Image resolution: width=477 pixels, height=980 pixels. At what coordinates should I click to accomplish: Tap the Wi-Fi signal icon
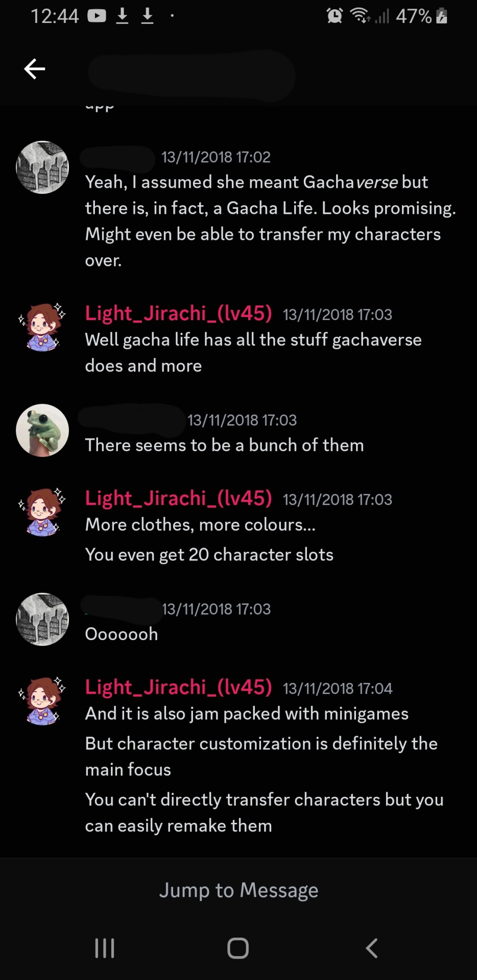click(x=360, y=16)
